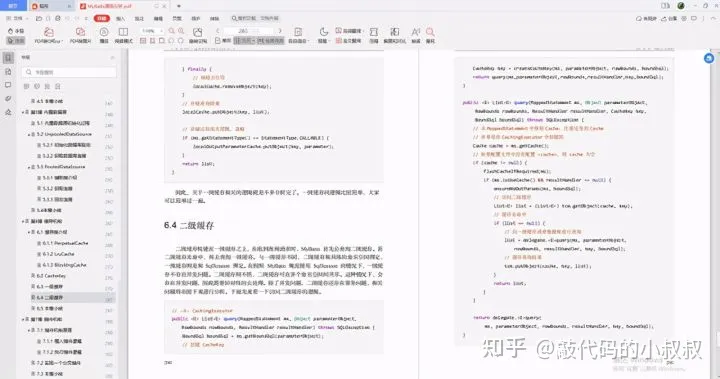Open the Insert ribbon tab
The height and width of the screenshot is (379, 720).
point(120,18)
